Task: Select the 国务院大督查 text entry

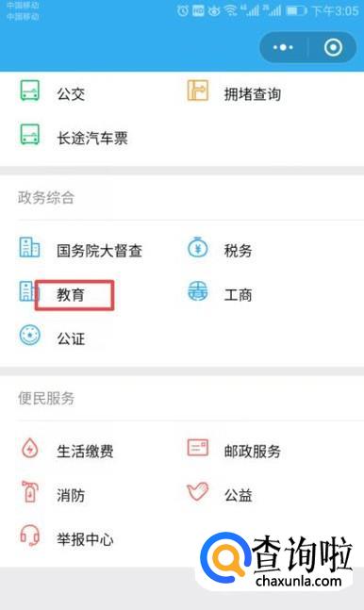Action: [x=99, y=251]
